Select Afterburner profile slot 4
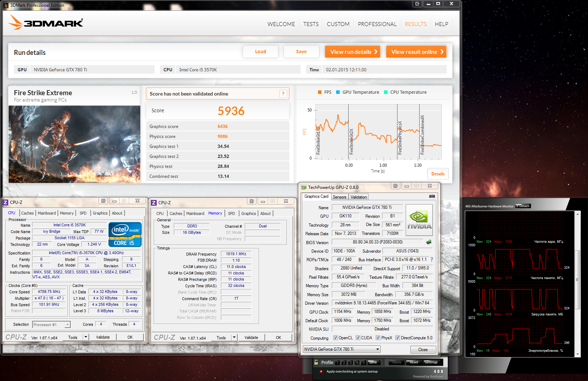The height and width of the screenshot is (381, 588). 357,362
